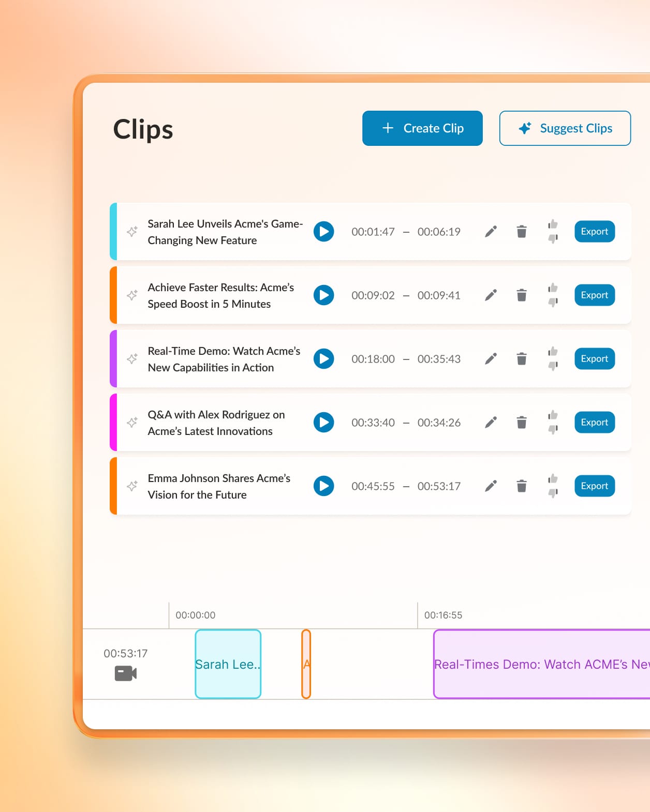
Task: Delete the Sarah Lee Unveils clip
Action: pos(522,232)
